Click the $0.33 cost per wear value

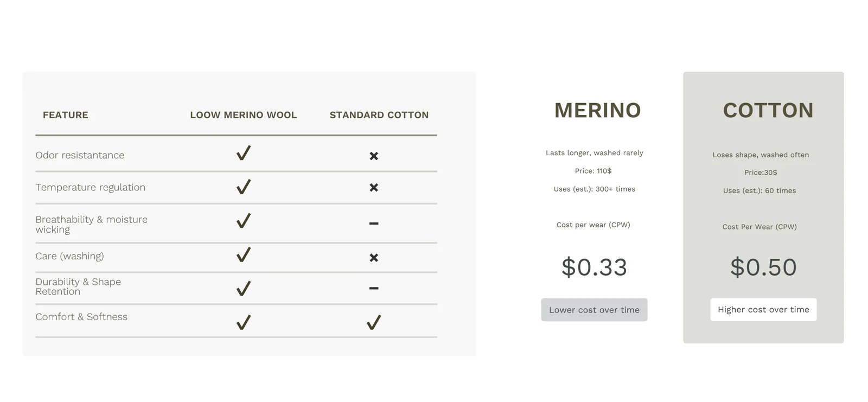594,267
